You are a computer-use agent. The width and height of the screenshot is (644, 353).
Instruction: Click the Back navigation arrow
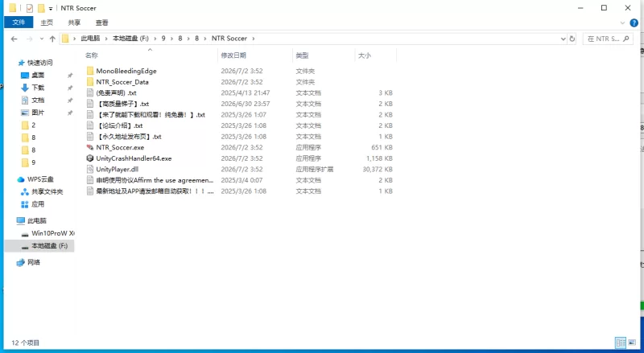pos(14,39)
